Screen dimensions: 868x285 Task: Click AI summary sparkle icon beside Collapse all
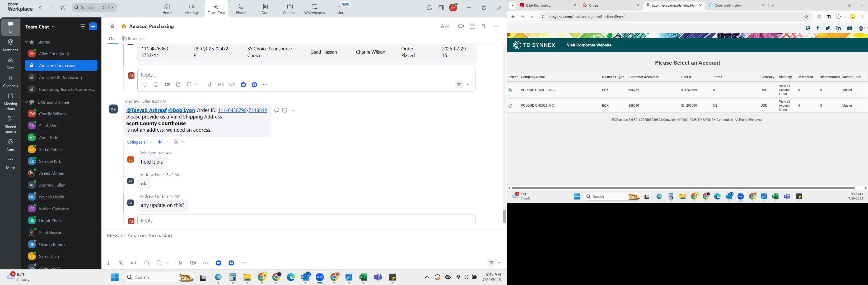[160, 142]
